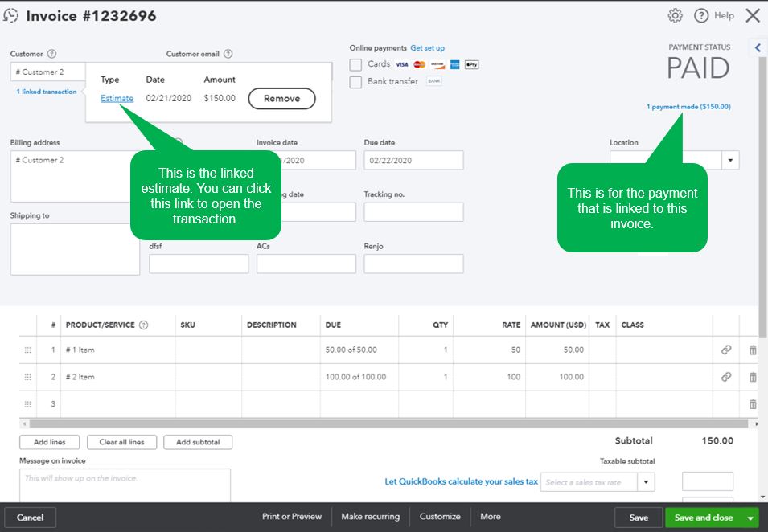Open the recent transactions clock icon
The width and height of the screenshot is (768, 532).
[x=10, y=15]
